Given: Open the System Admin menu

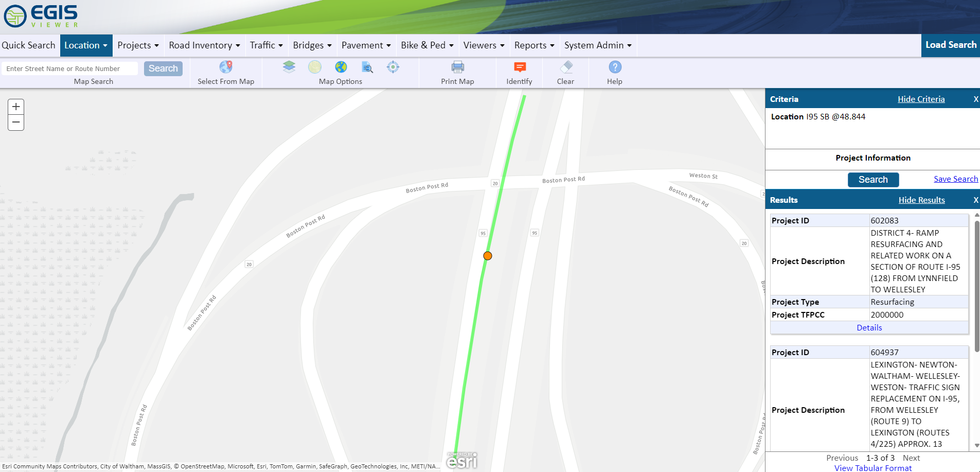Looking at the screenshot, I should (597, 45).
